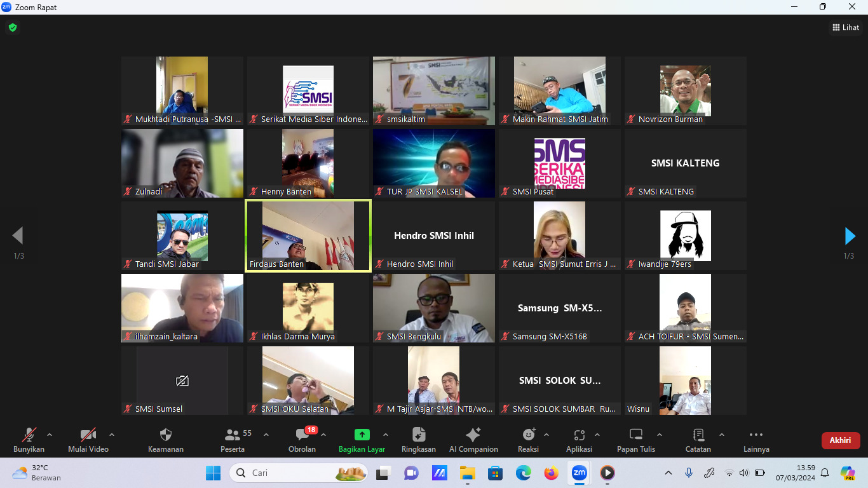Open the Catatan notes icon
The image size is (868, 488).
[698, 435]
